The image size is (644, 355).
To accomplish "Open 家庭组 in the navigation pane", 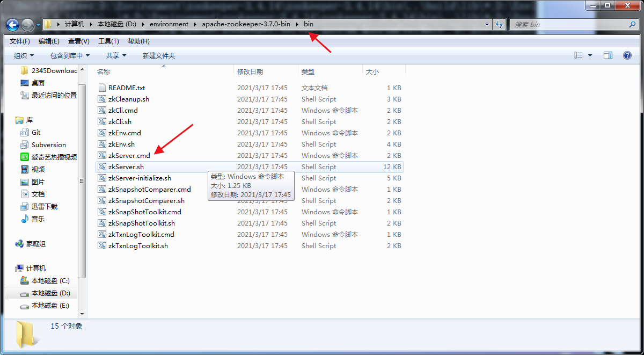I will click(31, 243).
